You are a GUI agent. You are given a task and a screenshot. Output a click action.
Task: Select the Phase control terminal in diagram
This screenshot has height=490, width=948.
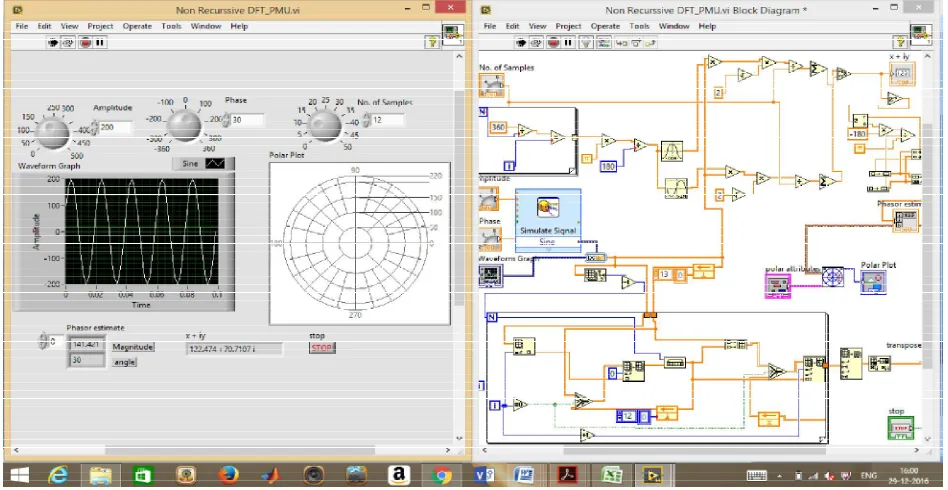click(490, 238)
